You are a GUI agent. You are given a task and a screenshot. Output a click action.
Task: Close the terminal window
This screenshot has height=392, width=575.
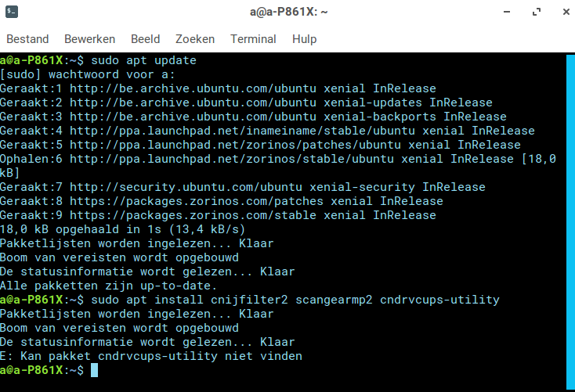(566, 12)
